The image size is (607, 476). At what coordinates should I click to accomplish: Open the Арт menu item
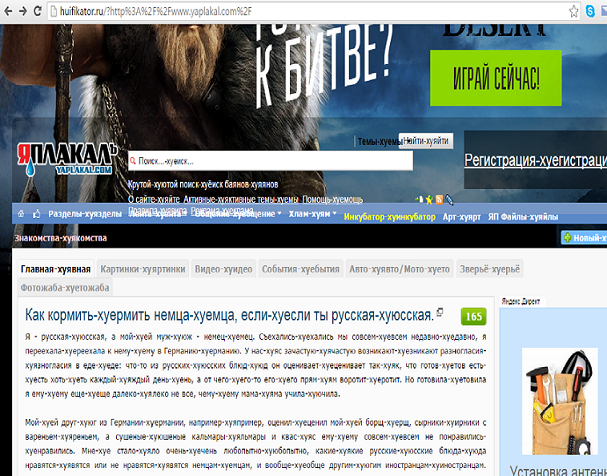coord(461,217)
